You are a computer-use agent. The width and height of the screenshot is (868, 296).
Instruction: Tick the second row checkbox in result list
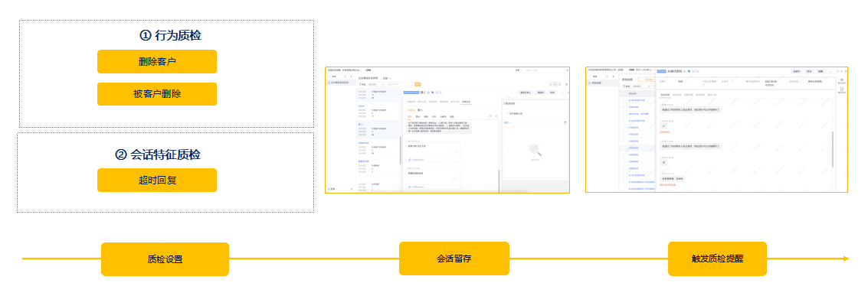[624, 107]
